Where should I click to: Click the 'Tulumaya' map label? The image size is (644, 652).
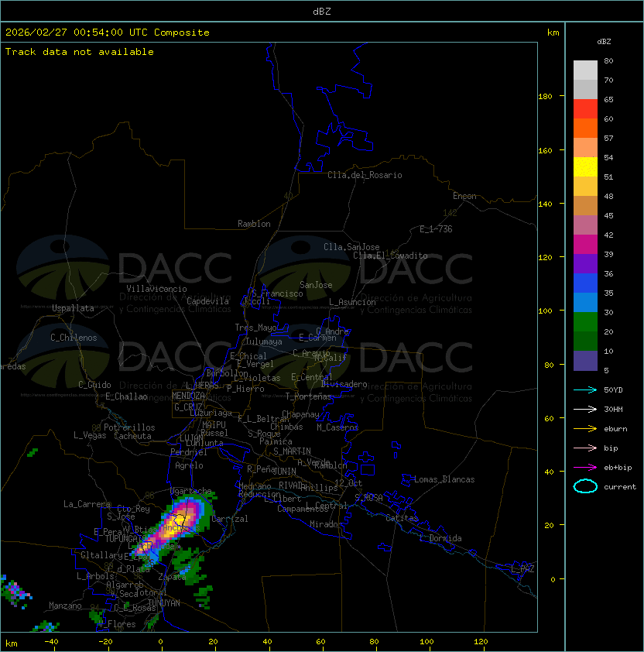pos(264,341)
